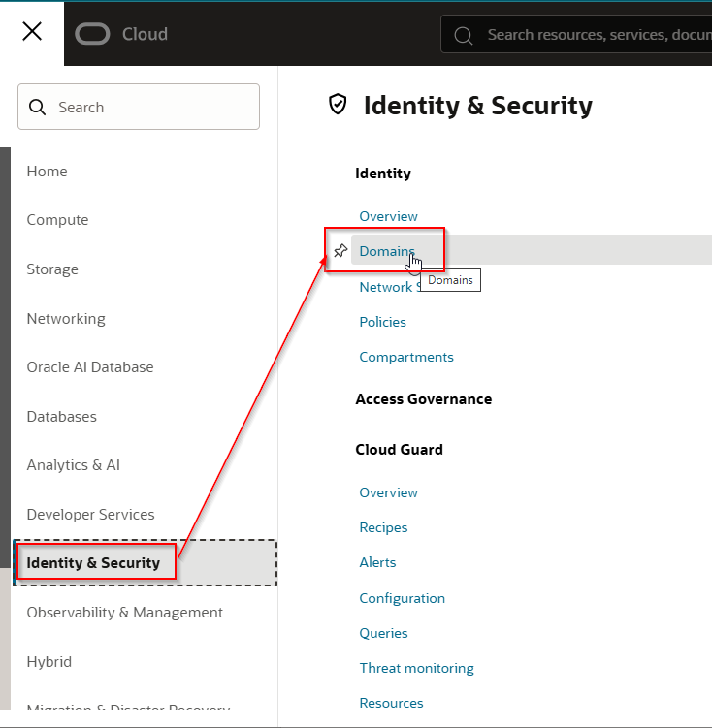Screen dimensions: 712x728
Task: Click the shield icon beside Identity & Security
Action: click(338, 105)
